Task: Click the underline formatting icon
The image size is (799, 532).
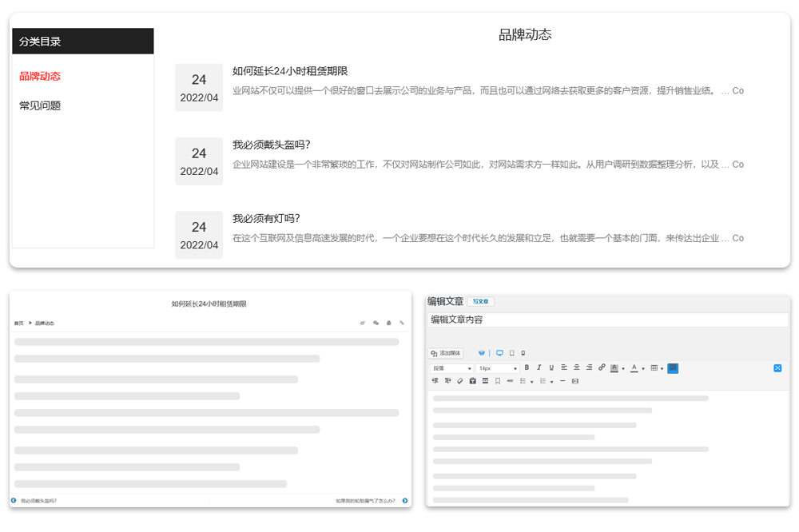Action: (551, 368)
